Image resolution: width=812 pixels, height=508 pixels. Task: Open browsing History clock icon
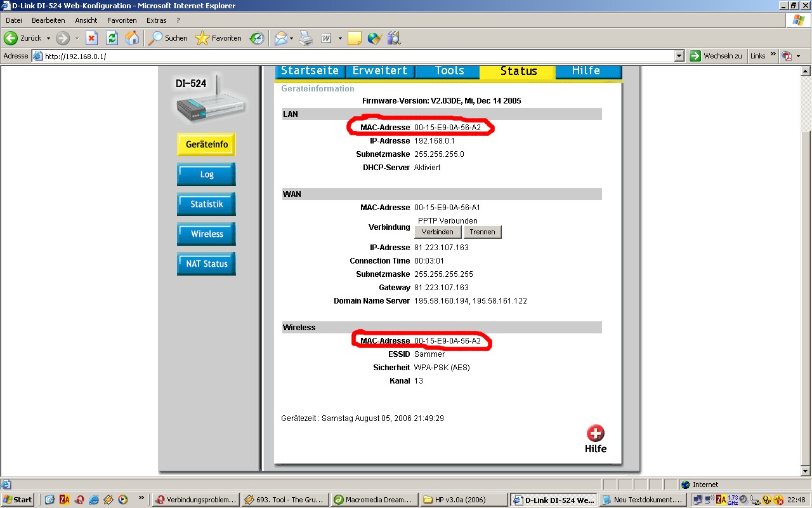(x=256, y=38)
